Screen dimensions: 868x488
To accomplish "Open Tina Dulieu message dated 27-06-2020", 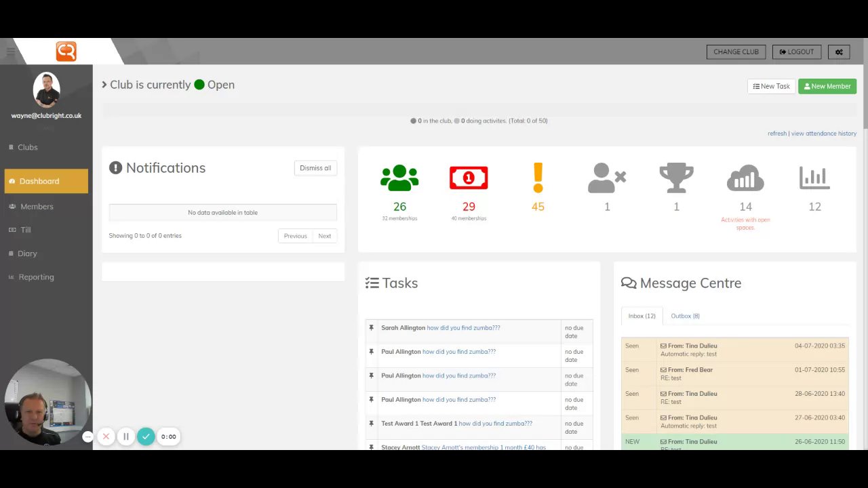I will point(735,422).
